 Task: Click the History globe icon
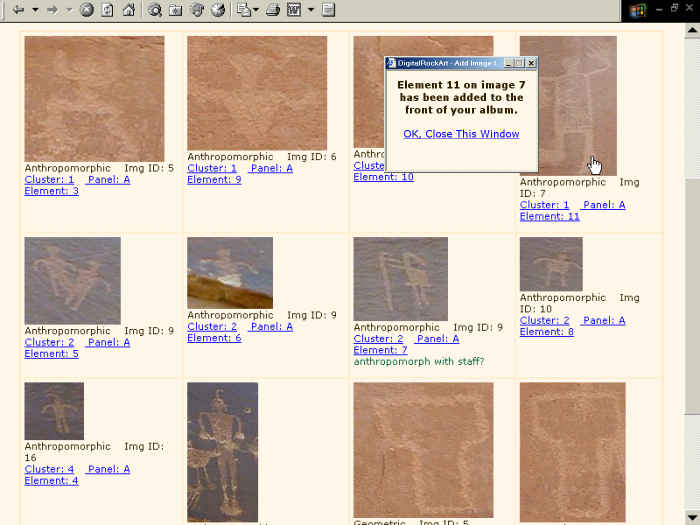[x=218, y=10]
